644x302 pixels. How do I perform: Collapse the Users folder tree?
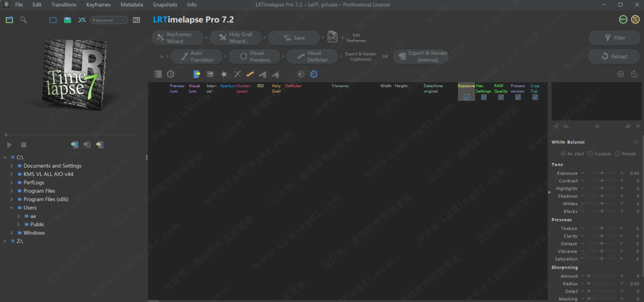tap(11, 208)
